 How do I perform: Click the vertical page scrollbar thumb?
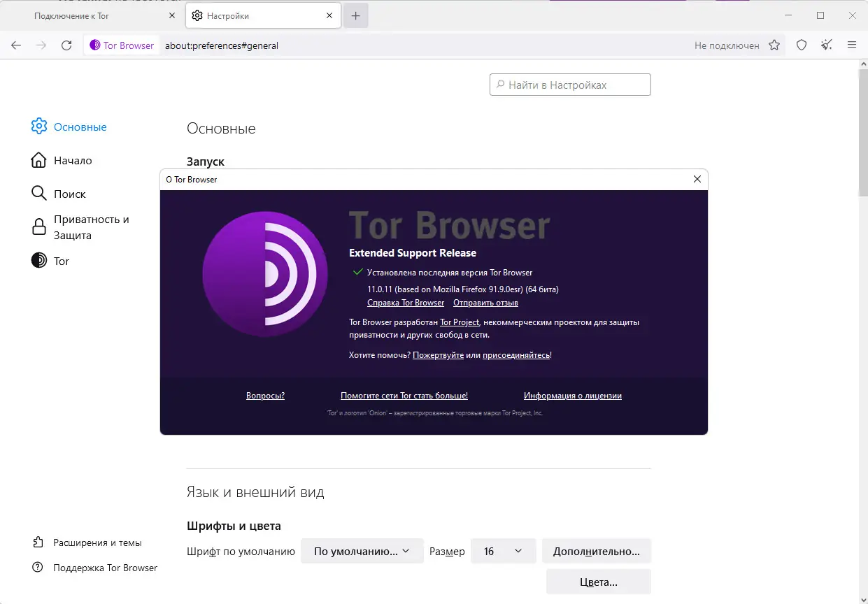[x=862, y=133]
